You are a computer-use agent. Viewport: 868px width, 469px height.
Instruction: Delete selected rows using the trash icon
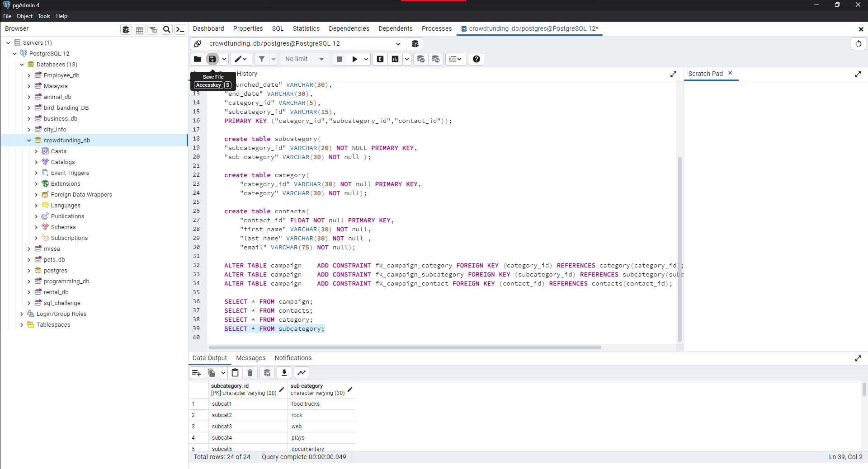coord(250,372)
